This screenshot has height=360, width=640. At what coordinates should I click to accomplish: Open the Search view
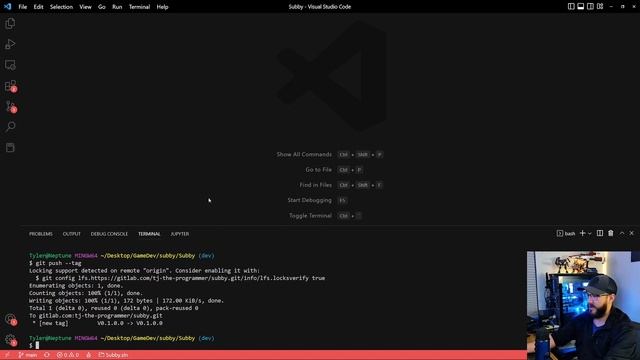coord(10,127)
